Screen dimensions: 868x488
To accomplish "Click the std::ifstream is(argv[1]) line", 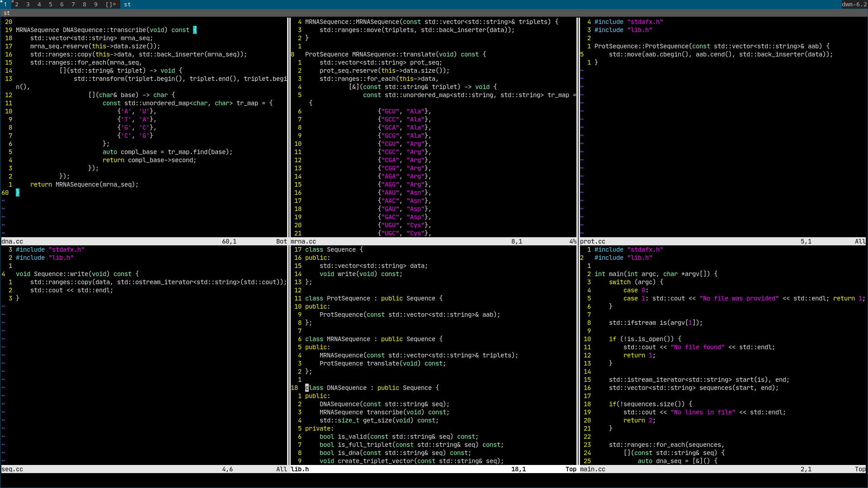I will (x=656, y=323).
